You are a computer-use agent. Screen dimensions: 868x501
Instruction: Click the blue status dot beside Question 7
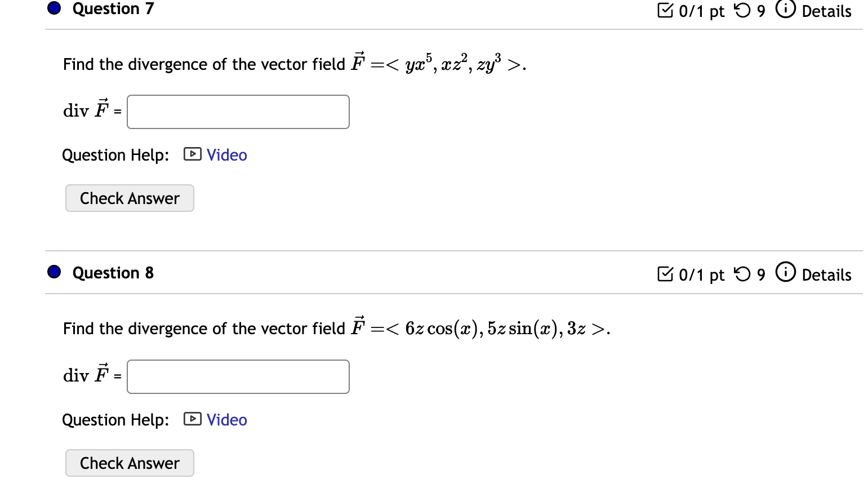coord(54,8)
